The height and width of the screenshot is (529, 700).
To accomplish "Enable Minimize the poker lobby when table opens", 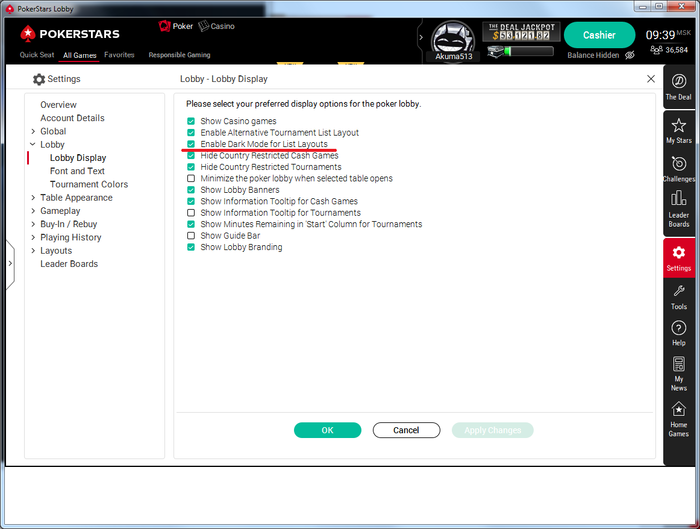I will tap(191, 178).
